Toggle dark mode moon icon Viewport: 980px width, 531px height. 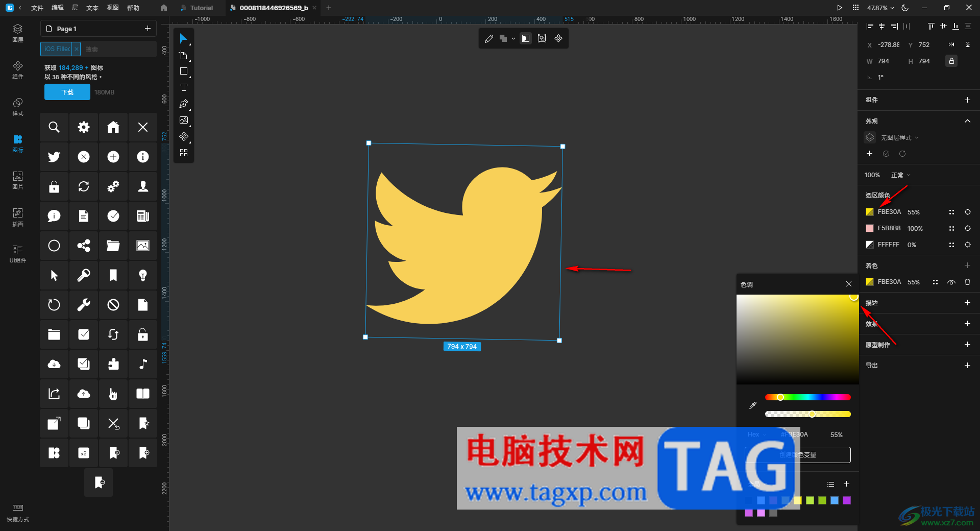pyautogui.click(x=905, y=8)
